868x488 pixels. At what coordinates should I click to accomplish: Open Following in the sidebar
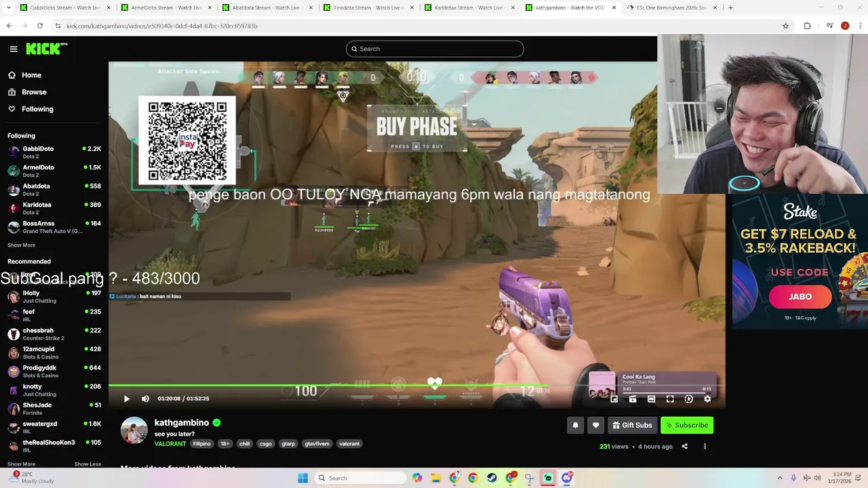coord(37,109)
